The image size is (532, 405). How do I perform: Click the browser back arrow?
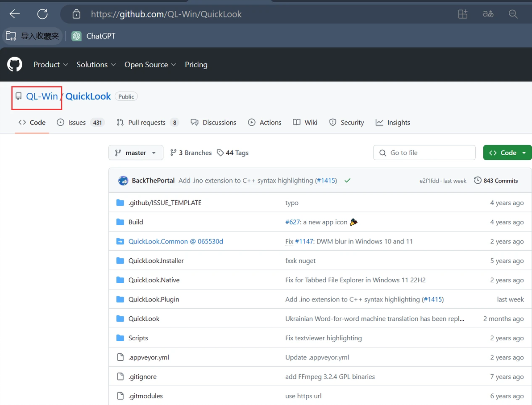[15, 14]
